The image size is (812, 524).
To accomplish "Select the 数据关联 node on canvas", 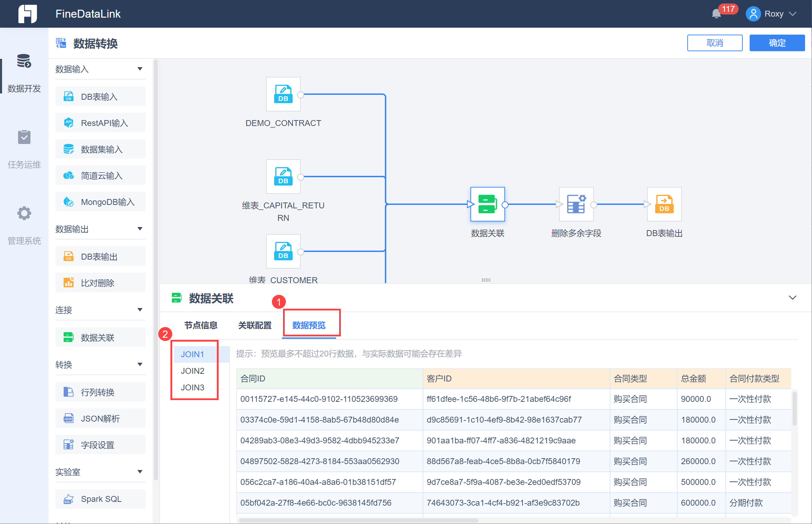I will pos(487,204).
